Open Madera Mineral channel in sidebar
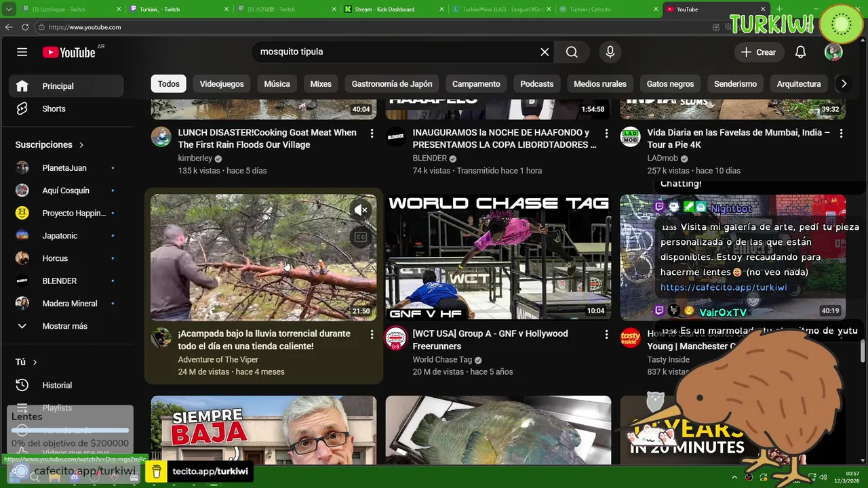Screen dimensions: 868x488 click(x=66, y=303)
